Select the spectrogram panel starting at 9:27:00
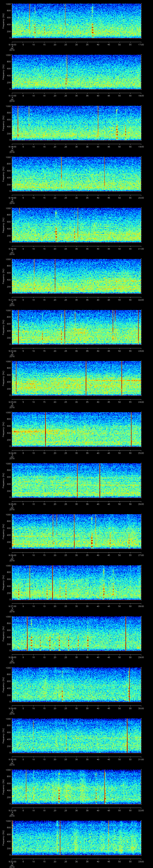The image size is (153, 868). pyautogui.click(x=76, y=583)
